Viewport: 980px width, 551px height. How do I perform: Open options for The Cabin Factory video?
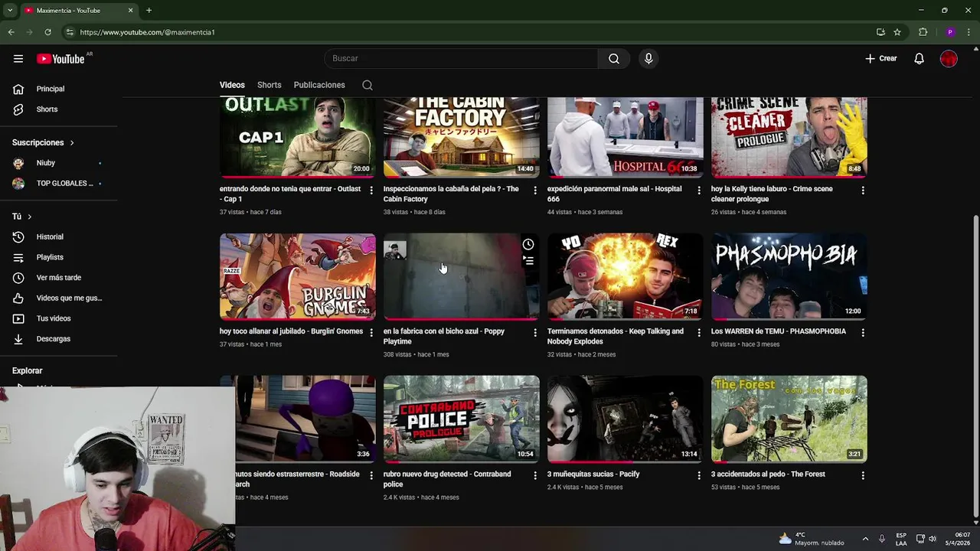point(535,190)
